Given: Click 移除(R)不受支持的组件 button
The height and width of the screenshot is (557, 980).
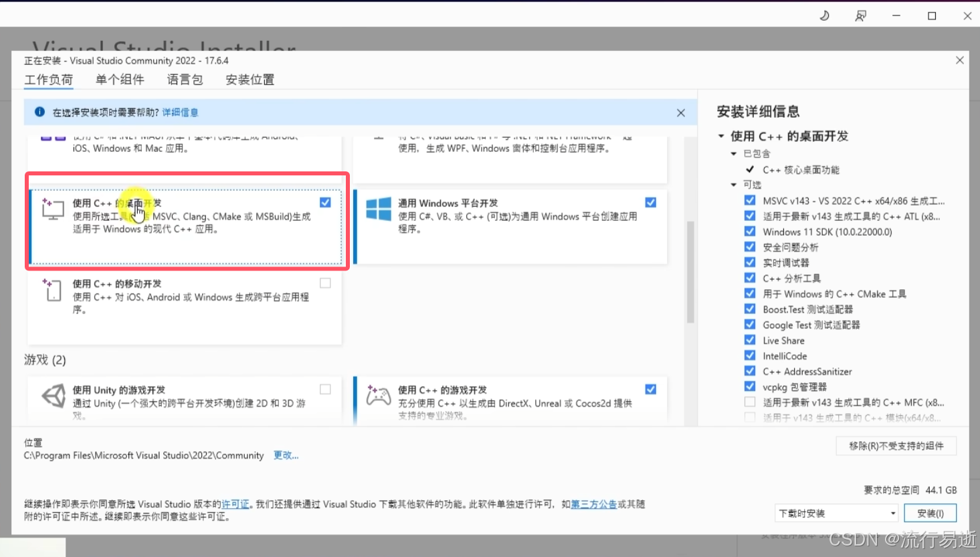Looking at the screenshot, I should pos(896,446).
